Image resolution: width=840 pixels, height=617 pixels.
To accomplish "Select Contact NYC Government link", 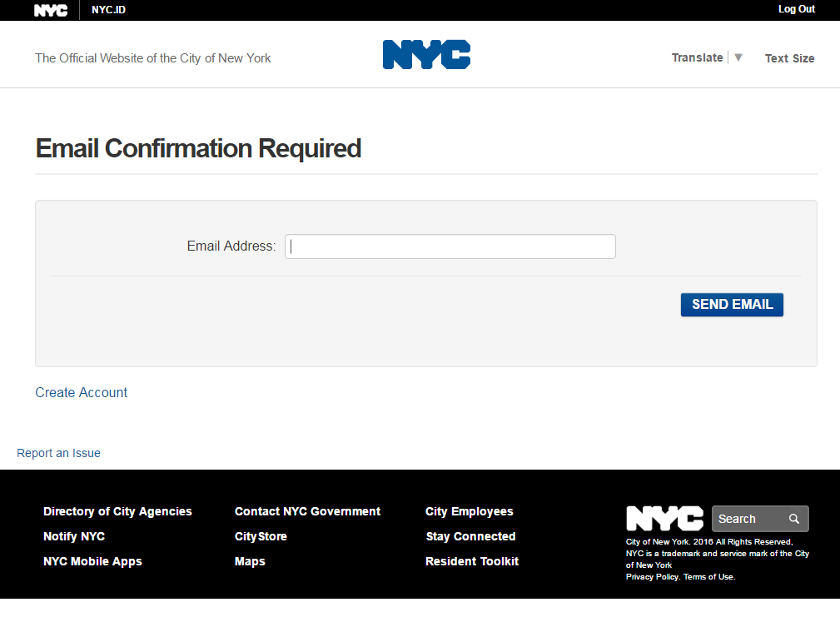I will pyautogui.click(x=307, y=511).
